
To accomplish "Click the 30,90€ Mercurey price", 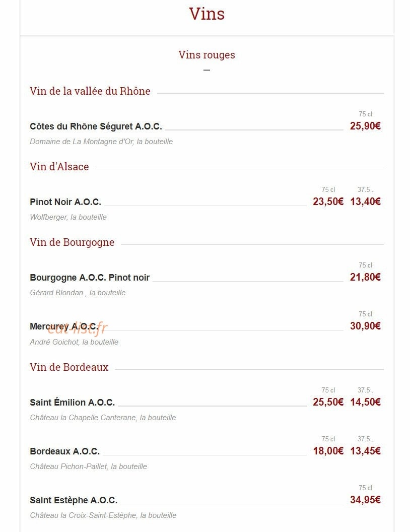I will click(x=365, y=326).
